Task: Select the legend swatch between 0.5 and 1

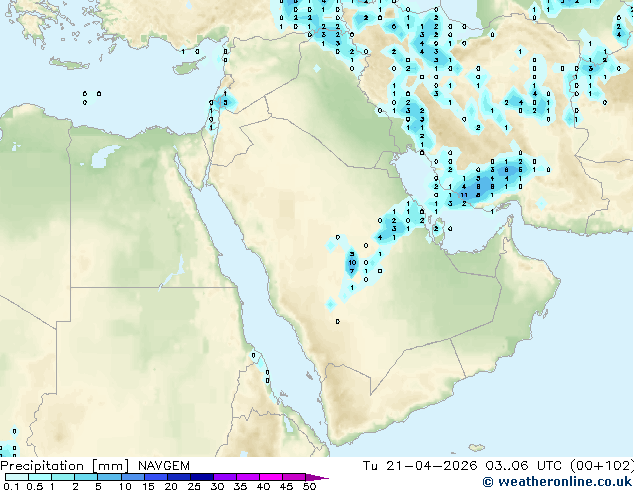Action: (x=40, y=477)
